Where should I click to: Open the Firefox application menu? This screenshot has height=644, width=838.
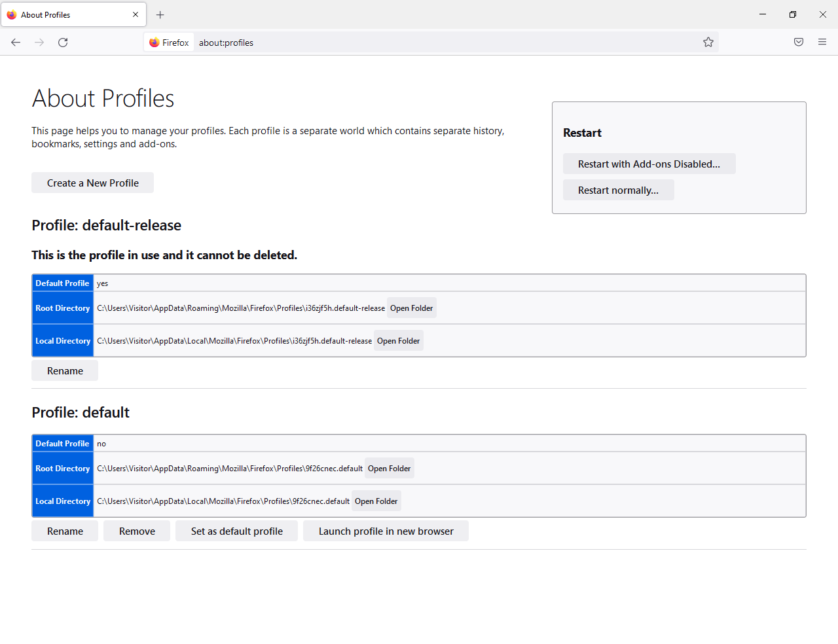822,43
